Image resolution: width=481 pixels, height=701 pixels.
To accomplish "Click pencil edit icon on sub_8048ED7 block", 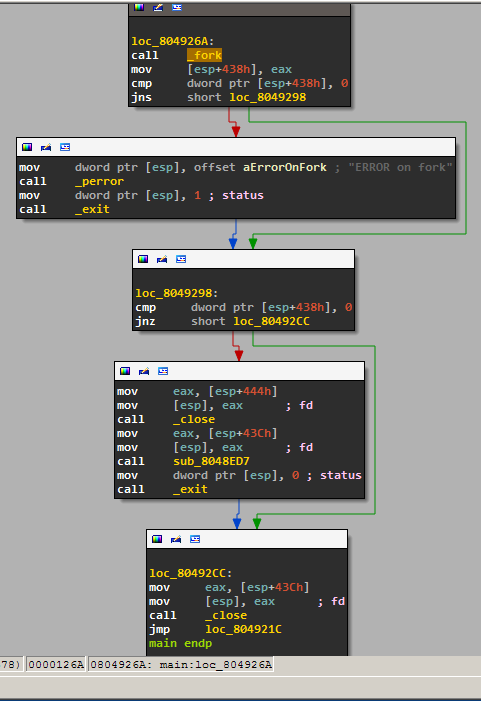I will pos(144,371).
